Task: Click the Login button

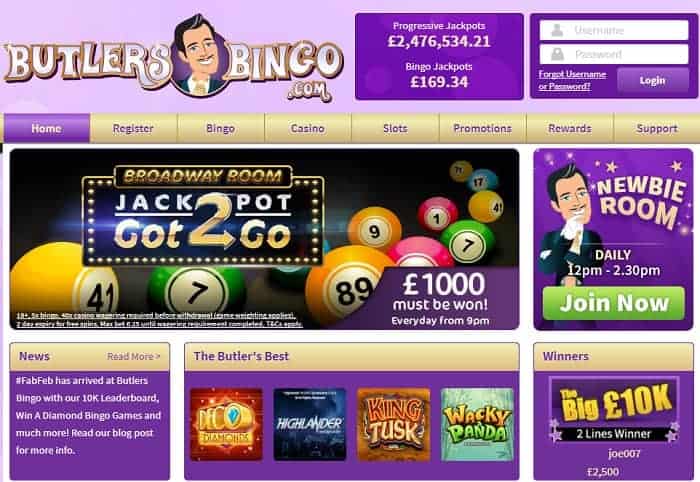Action: click(x=653, y=80)
